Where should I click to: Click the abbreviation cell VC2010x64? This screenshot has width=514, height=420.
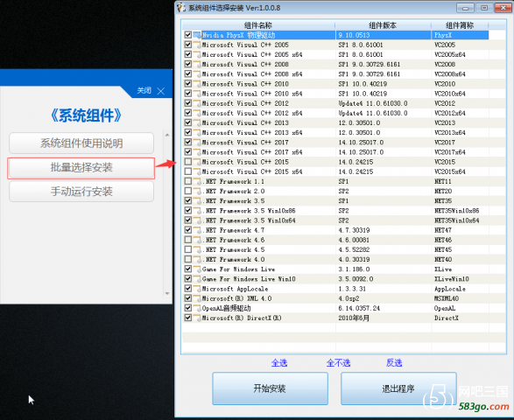(x=450, y=94)
